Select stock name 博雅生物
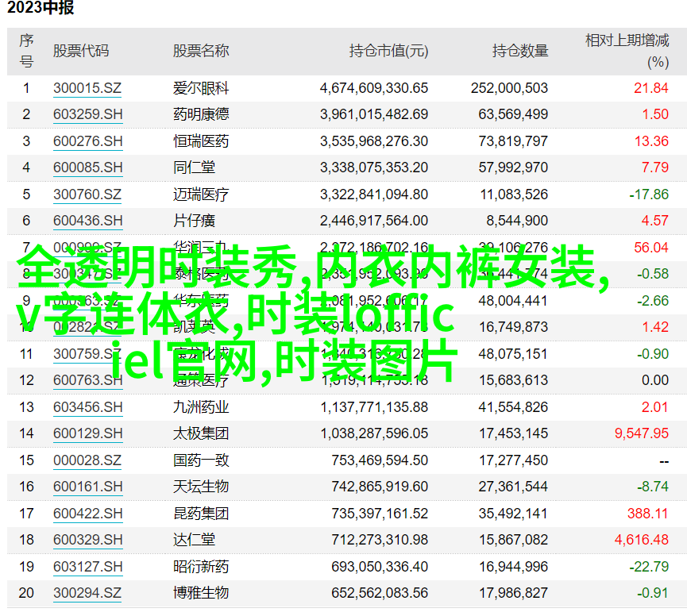Image resolution: width=687 pixels, height=616 pixels. pyautogui.click(x=201, y=593)
